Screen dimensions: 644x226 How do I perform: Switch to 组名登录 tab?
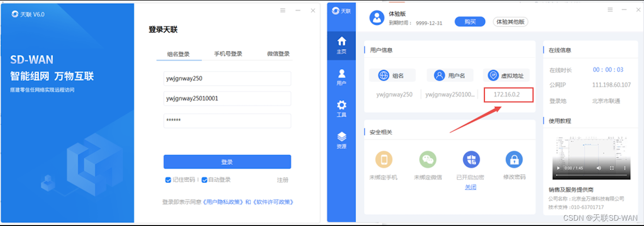[x=178, y=54]
